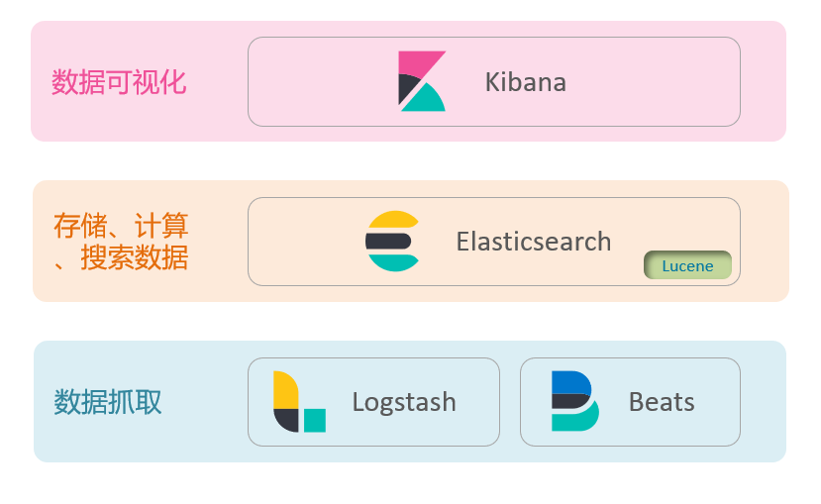This screenshot has height=504, width=821.
Task: Click the Beats logo icon
Action: tap(574, 401)
